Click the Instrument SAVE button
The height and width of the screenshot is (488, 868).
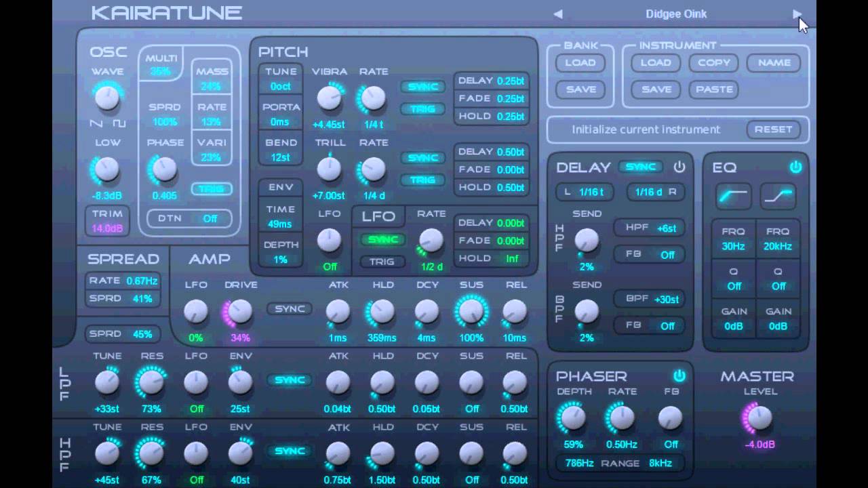click(x=656, y=89)
